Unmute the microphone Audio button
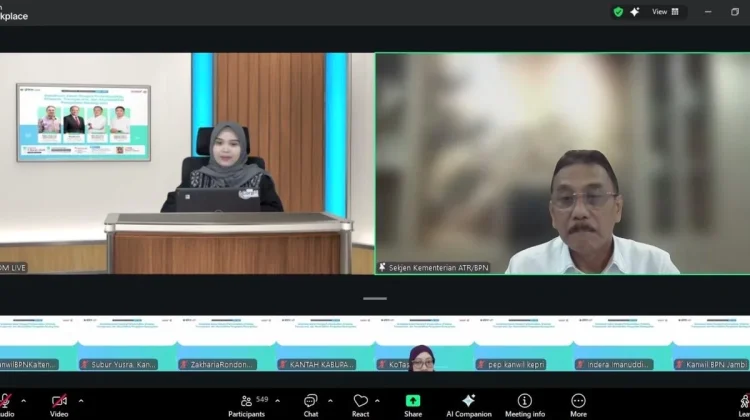 [x=5, y=401]
